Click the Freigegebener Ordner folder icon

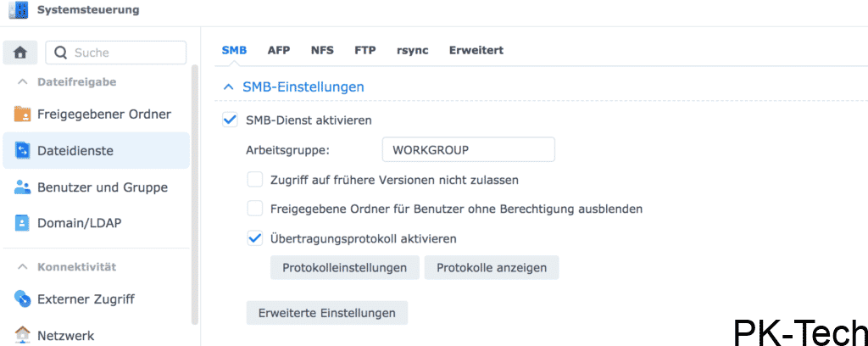(x=22, y=114)
